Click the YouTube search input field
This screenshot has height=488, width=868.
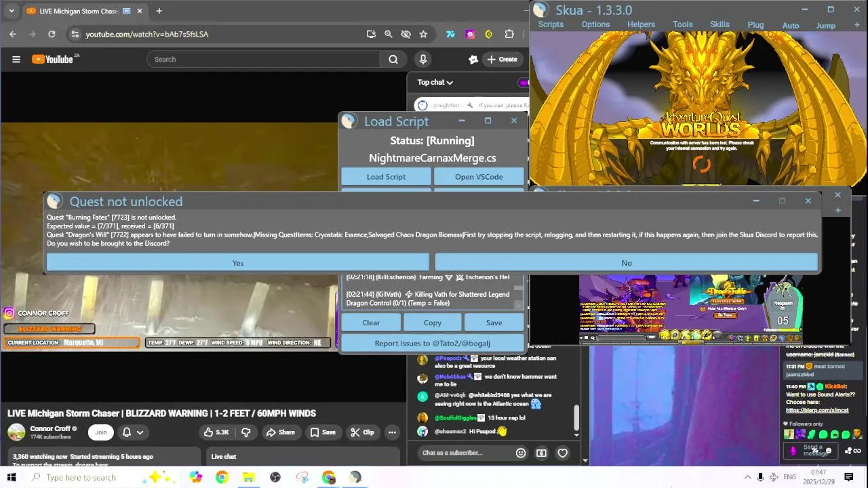pos(264,60)
